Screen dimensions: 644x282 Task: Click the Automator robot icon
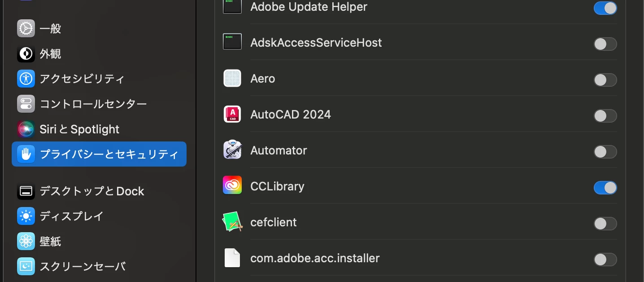click(x=232, y=150)
